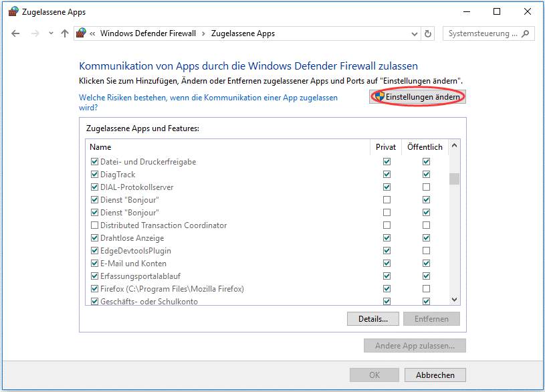The image size is (545, 392).
Task: Refresh the Zugelassene Apps view
Action: point(428,33)
